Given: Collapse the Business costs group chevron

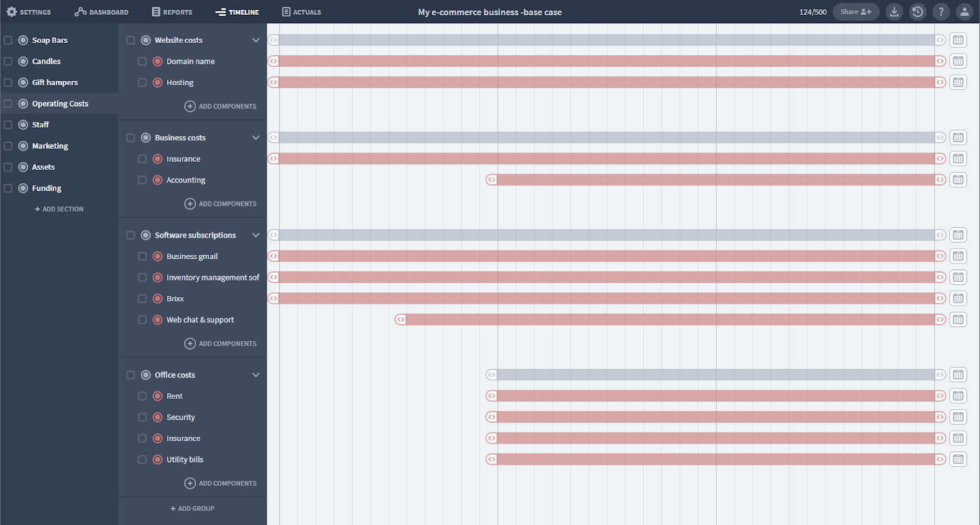Looking at the screenshot, I should (x=256, y=138).
